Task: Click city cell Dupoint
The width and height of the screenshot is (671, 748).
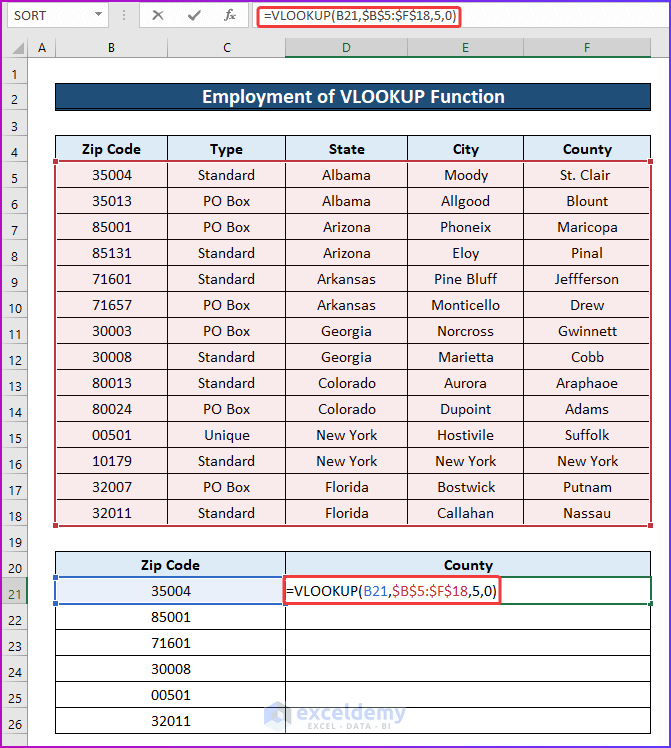Action: click(x=465, y=409)
